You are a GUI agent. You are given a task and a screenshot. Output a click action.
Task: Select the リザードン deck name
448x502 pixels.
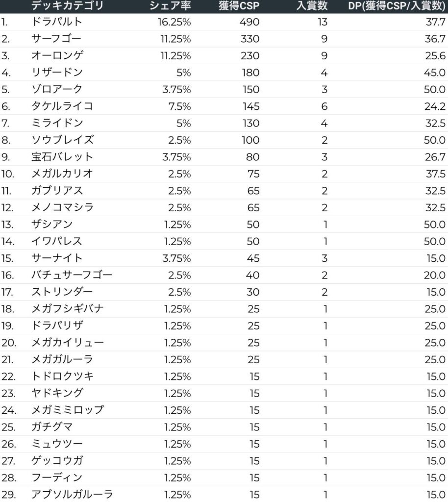[56, 73]
